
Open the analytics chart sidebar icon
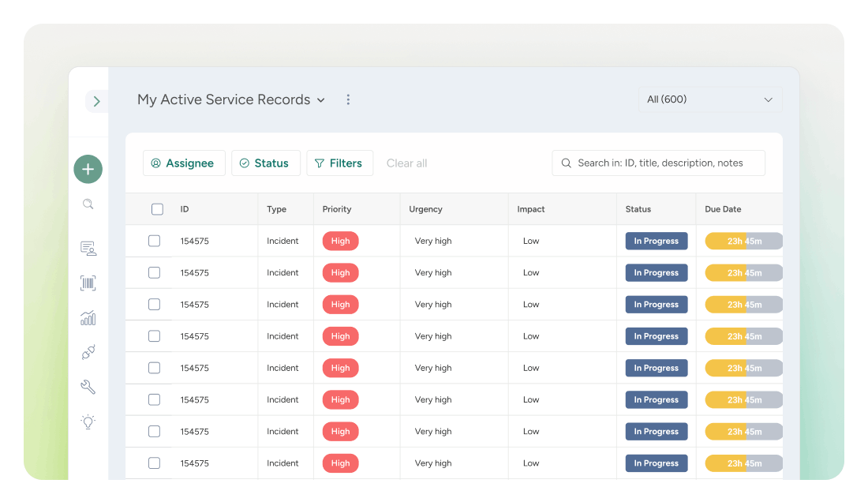pos(88,318)
